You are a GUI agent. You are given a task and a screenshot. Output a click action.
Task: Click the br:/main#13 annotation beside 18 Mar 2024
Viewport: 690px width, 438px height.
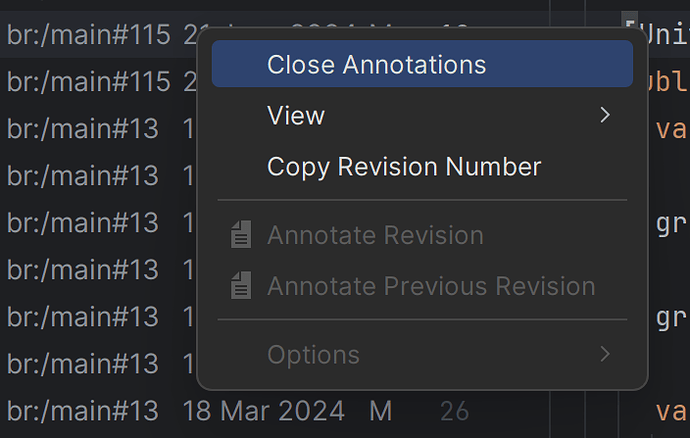click(83, 411)
